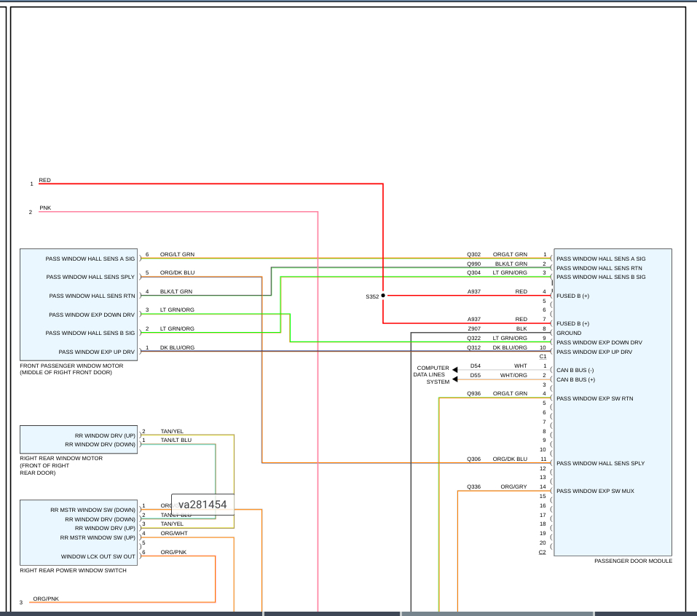The height and width of the screenshot is (616, 697).
Task: Select the va281454 watermark box
Action: (202, 505)
